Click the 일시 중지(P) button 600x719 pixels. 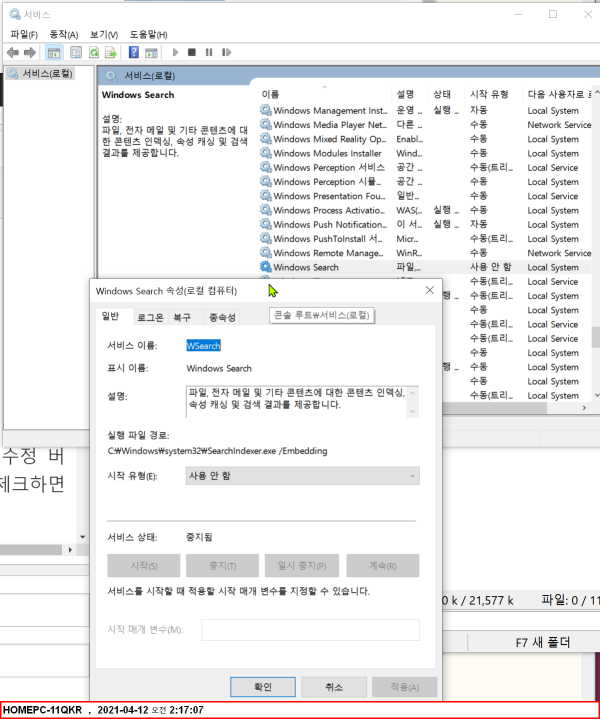[302, 566]
